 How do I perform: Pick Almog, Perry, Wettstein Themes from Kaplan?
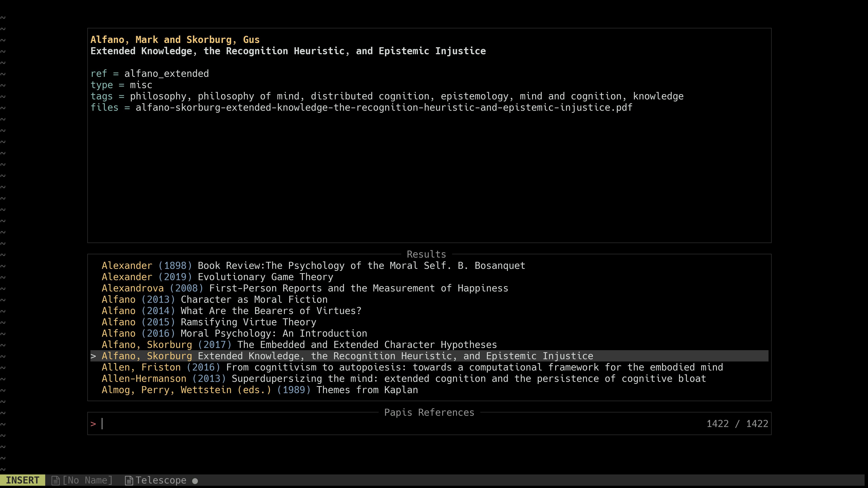259,390
